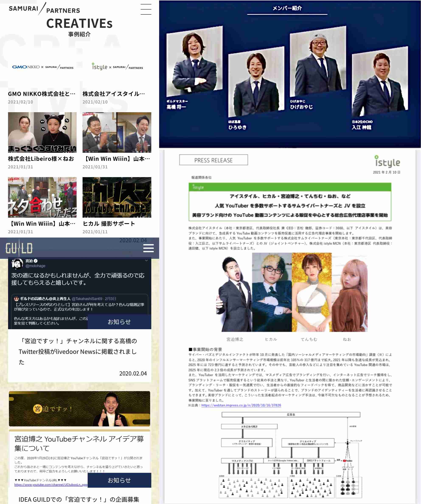Image resolution: width=421 pixels, height=504 pixels.
Task: Click the Samurai Partners logo
Action: (44, 9)
